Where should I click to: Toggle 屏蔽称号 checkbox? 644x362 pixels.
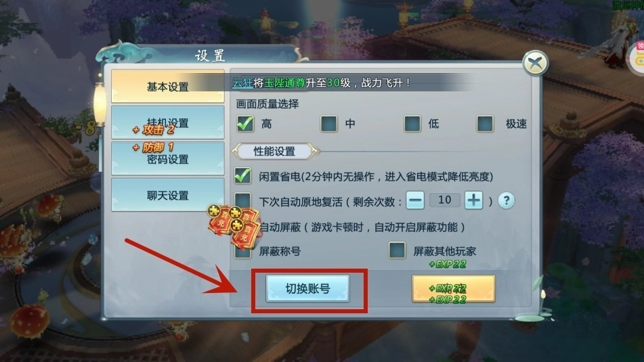243,251
